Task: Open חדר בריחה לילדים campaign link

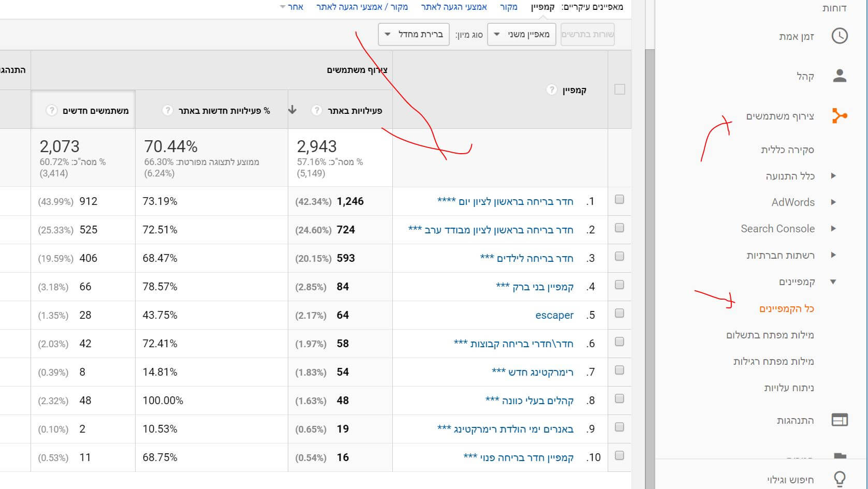Action: [x=527, y=258]
